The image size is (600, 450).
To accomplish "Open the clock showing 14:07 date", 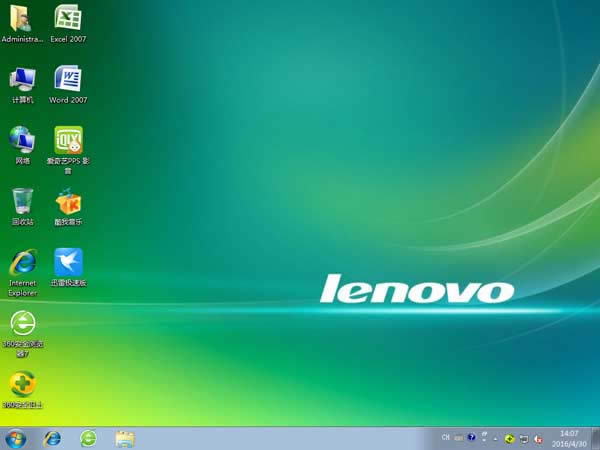I will pyautogui.click(x=570, y=438).
